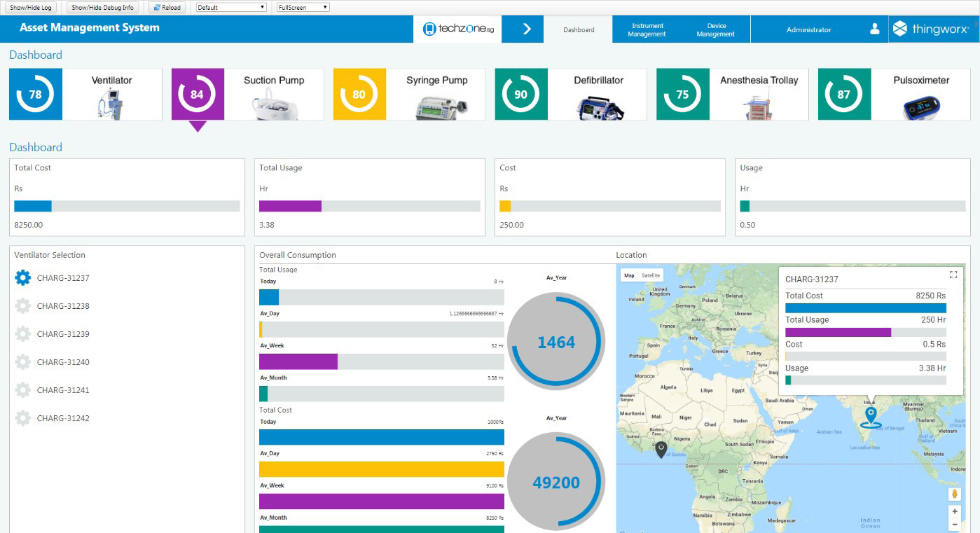Click the Total Cost progress bar showing 8250.00
The height and width of the screenshot is (533, 980).
(127, 206)
